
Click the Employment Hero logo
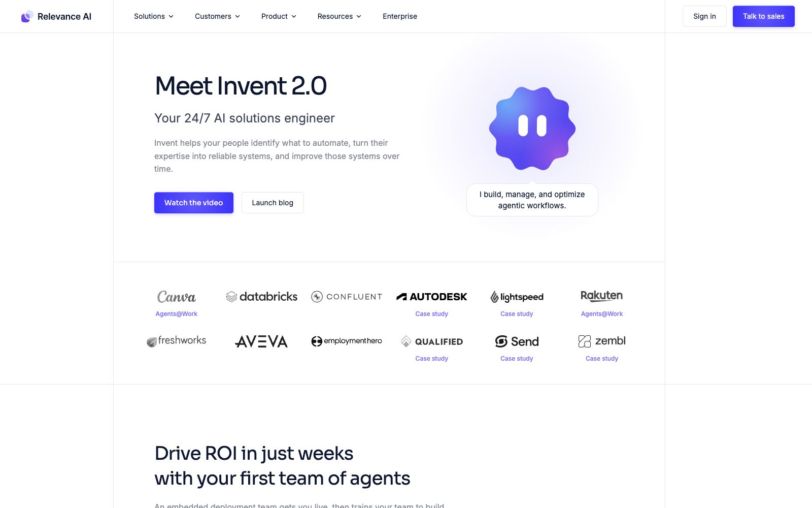pyautogui.click(x=347, y=341)
